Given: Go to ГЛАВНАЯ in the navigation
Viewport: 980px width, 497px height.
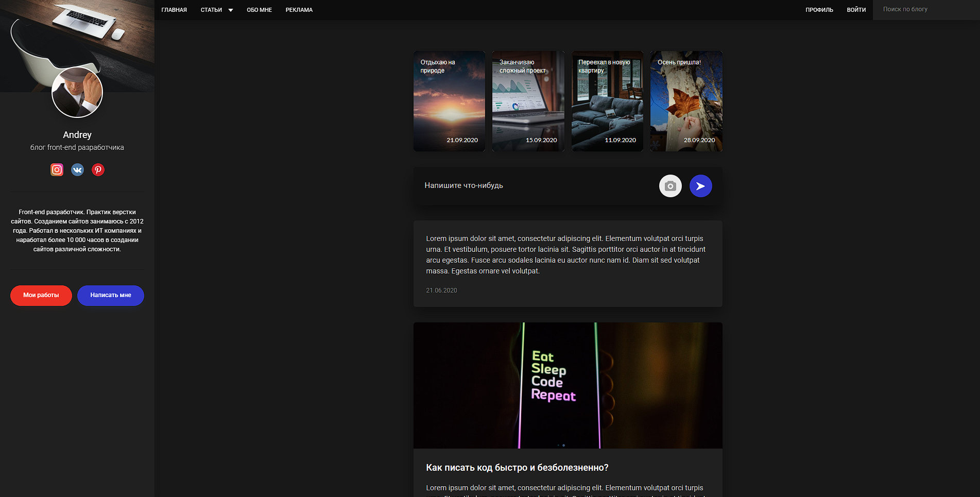Looking at the screenshot, I should [174, 10].
